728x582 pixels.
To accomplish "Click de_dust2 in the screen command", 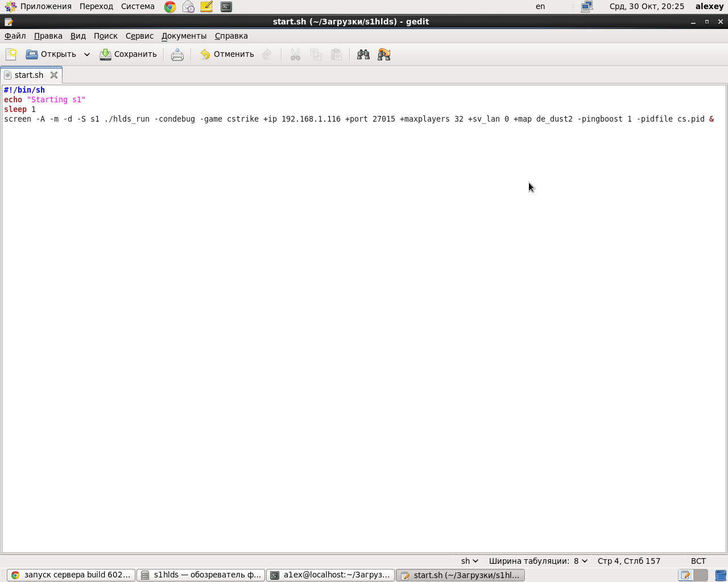I will pos(555,119).
